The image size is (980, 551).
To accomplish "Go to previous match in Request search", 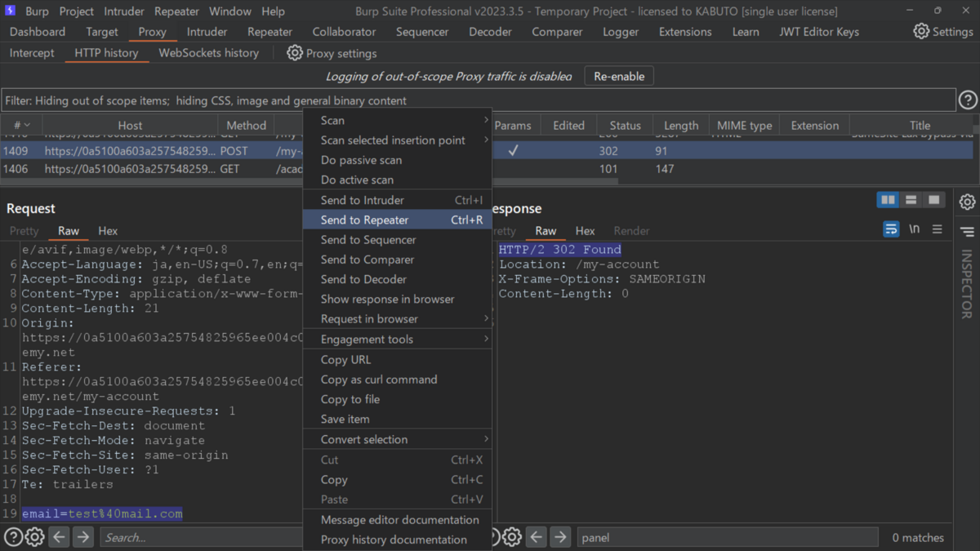I will (x=59, y=537).
